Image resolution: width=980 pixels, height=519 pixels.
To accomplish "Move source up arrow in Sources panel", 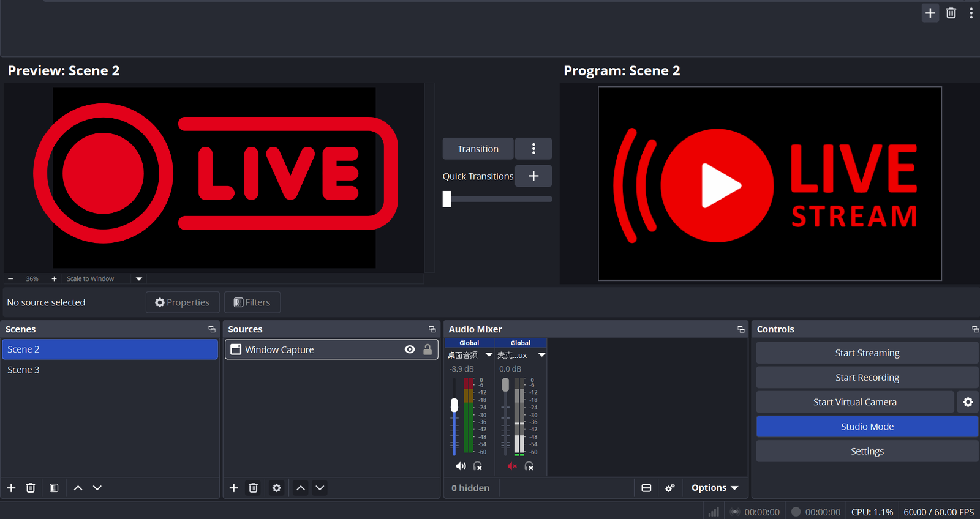I will [x=301, y=488].
